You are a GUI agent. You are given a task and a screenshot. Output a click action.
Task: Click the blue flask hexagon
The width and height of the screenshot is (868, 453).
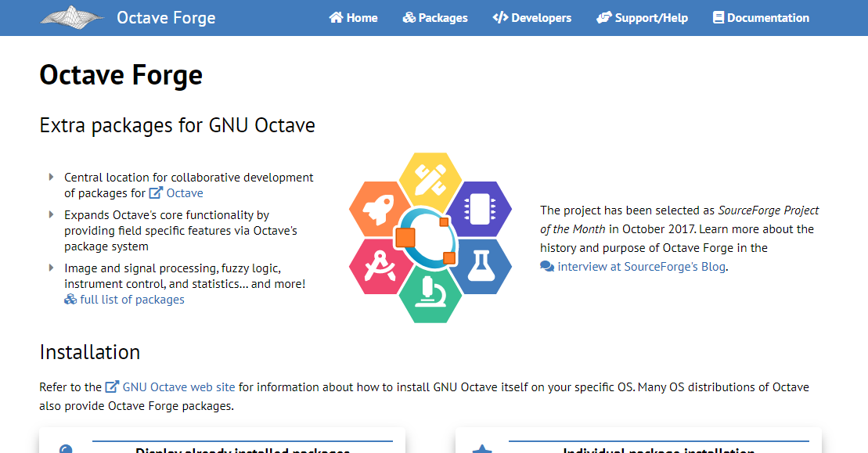[481, 266]
